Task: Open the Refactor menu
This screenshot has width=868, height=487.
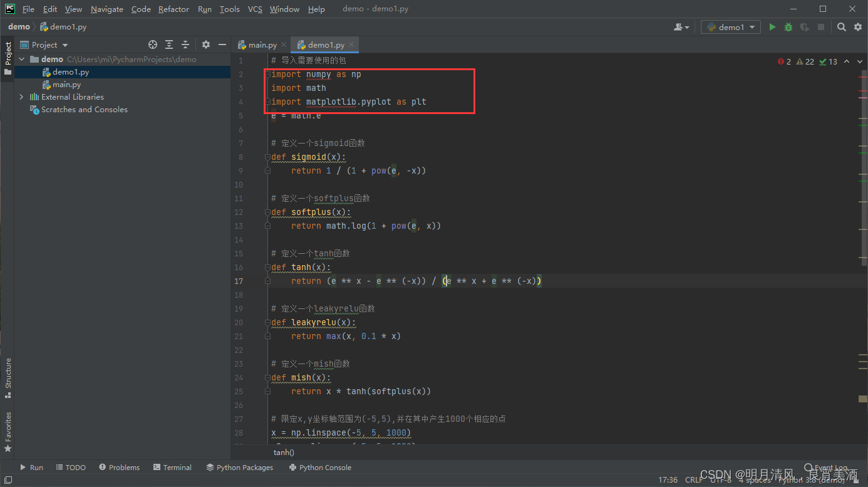Action: [173, 9]
